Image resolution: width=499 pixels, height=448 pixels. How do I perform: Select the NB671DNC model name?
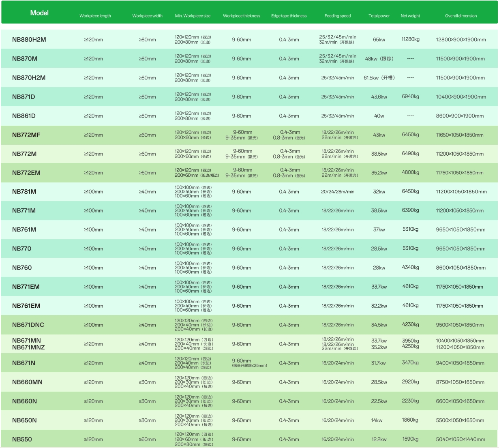(x=28, y=325)
